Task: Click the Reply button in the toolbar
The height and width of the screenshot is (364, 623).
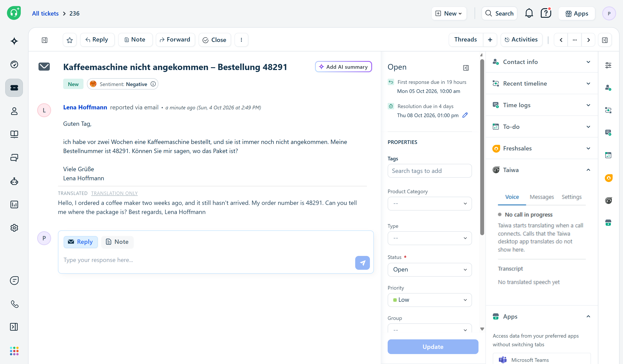Action: (x=97, y=40)
